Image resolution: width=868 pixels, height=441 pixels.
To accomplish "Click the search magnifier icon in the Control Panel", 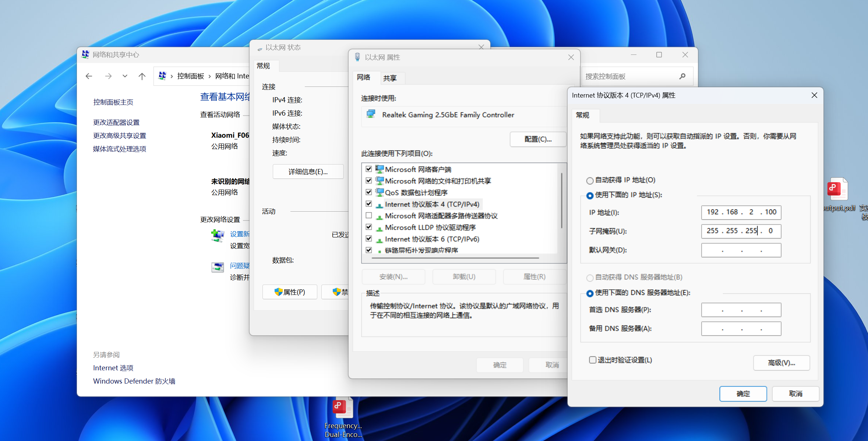I will coord(682,76).
